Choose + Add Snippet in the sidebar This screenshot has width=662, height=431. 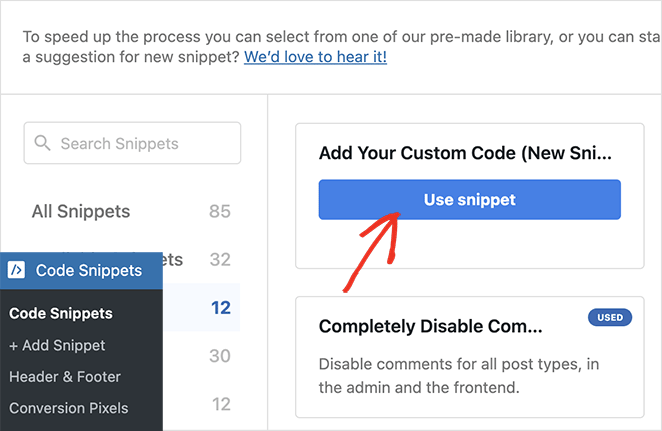57,345
